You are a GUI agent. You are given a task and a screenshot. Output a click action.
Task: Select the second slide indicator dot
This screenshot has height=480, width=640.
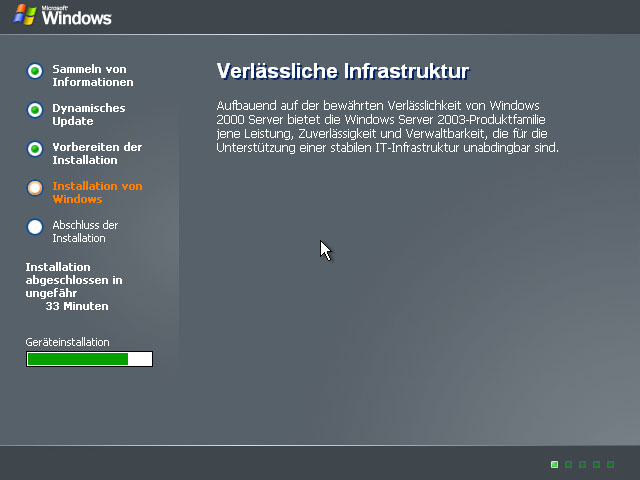568,464
